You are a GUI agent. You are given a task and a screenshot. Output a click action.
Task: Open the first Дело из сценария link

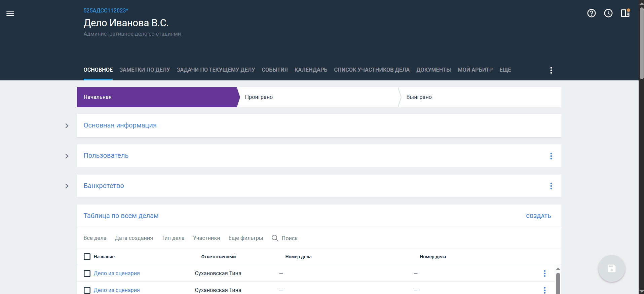pos(117,273)
